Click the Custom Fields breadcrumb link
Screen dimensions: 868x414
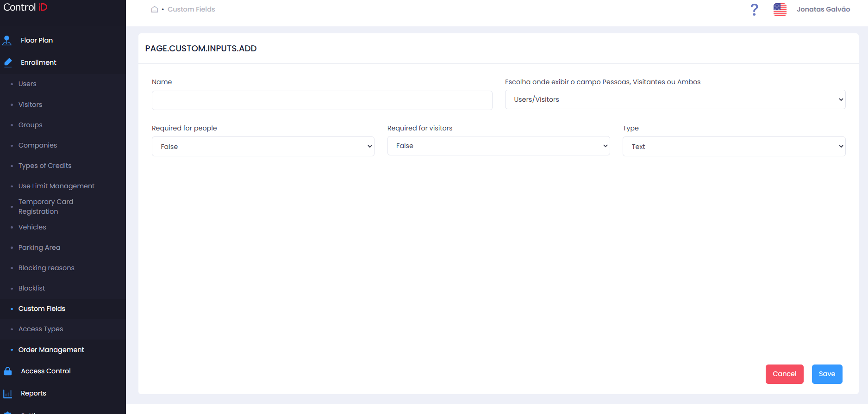click(191, 9)
